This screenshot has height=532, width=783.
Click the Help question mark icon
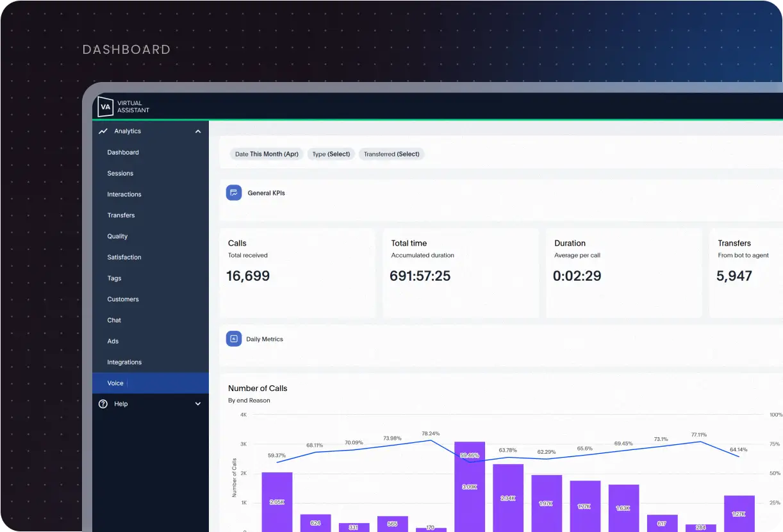pos(103,404)
